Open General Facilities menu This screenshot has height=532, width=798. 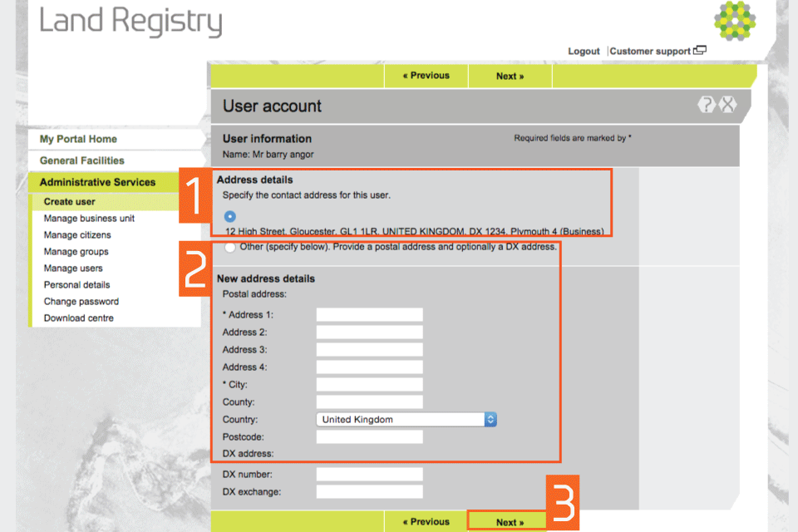[82, 160]
